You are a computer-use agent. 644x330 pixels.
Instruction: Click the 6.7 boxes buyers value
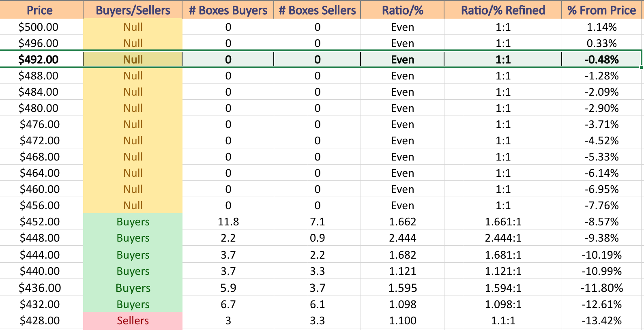coord(228,304)
